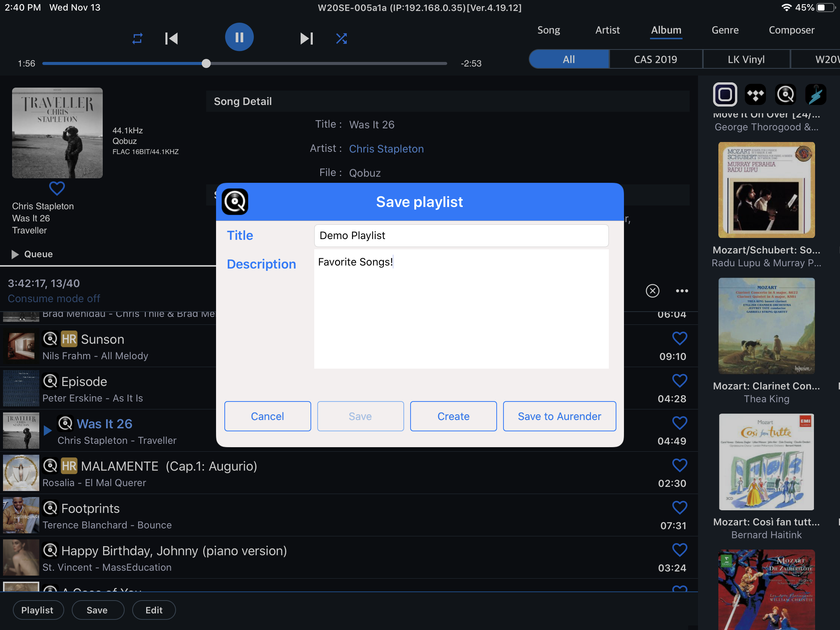Open the Song tab
Image resolution: width=840 pixels, height=630 pixels.
pos(548,30)
